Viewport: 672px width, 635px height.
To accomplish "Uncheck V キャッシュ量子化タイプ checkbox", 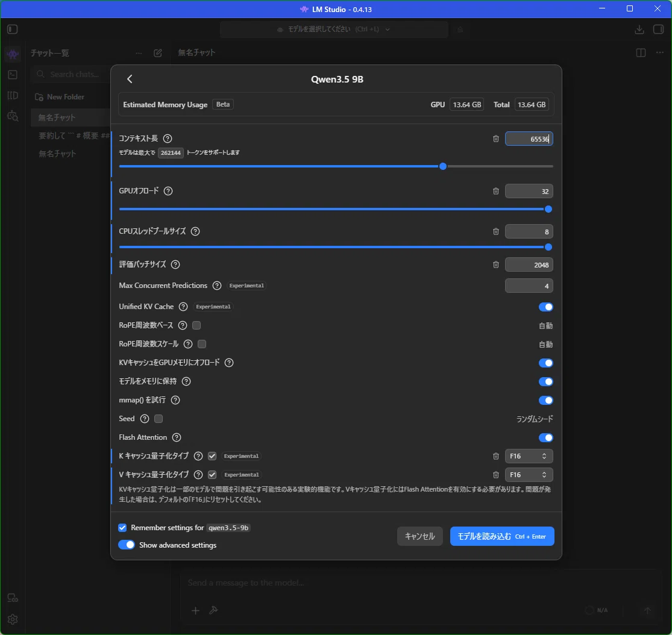I will coord(212,475).
